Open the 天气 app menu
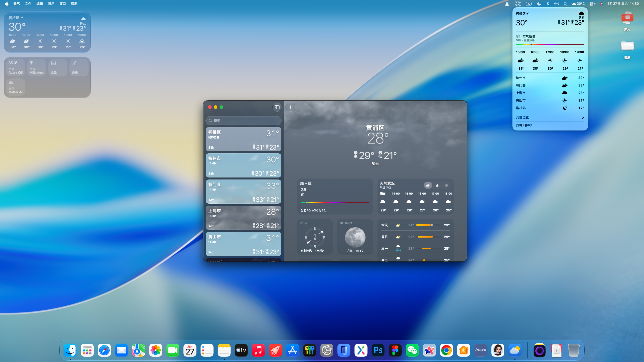This screenshot has height=362, width=644. pyautogui.click(x=17, y=4)
